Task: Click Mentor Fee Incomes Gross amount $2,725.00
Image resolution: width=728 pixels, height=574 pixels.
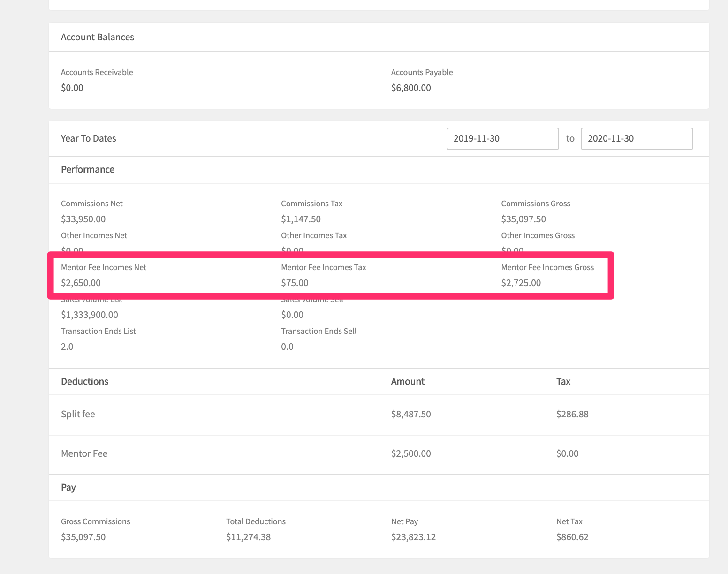Action: [x=521, y=283]
